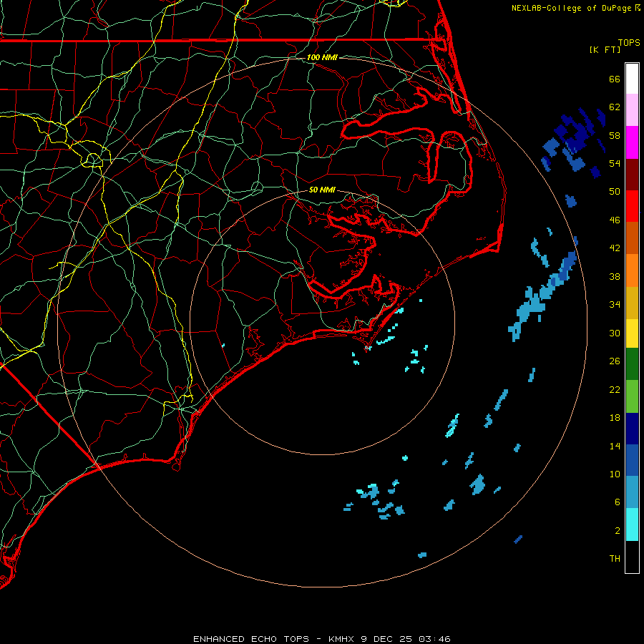Image resolution: width=644 pixels, height=644 pixels.
Task: Click the 100 NMI range ring label
Action: (x=322, y=57)
